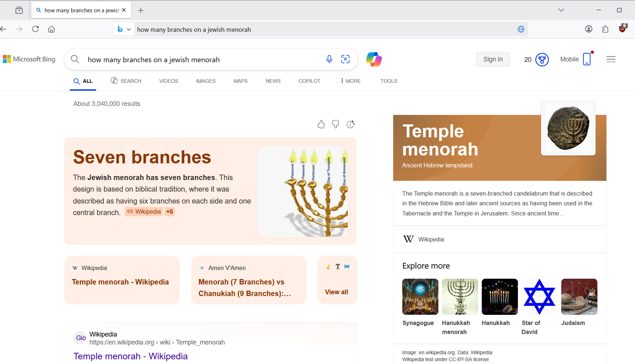The height and width of the screenshot is (364, 635).
Task: Switch to the IMAGES tab
Action: tap(206, 81)
